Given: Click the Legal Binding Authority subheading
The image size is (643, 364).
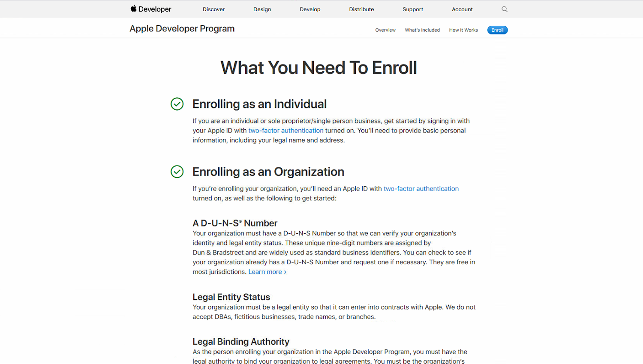Looking at the screenshot, I should tap(241, 342).
